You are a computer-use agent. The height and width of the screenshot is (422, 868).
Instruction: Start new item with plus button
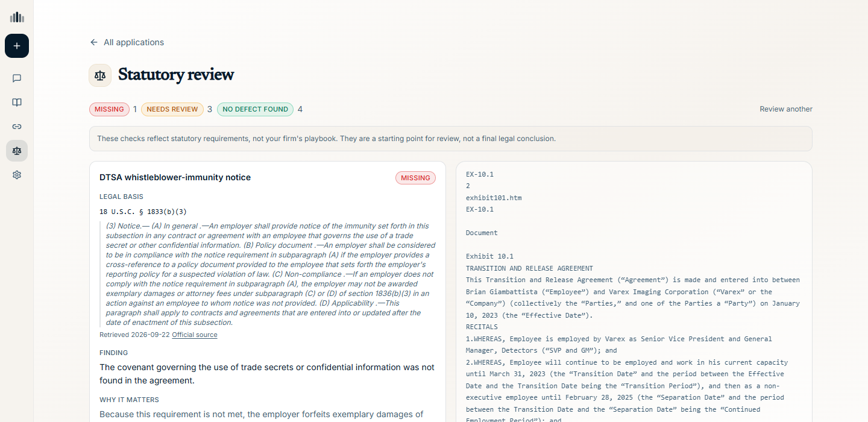(x=17, y=46)
